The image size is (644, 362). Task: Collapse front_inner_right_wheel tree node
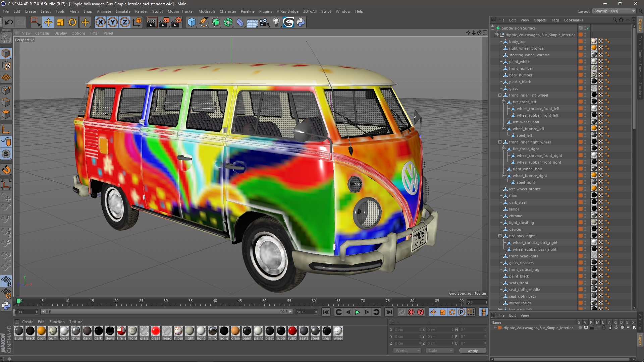point(500,142)
